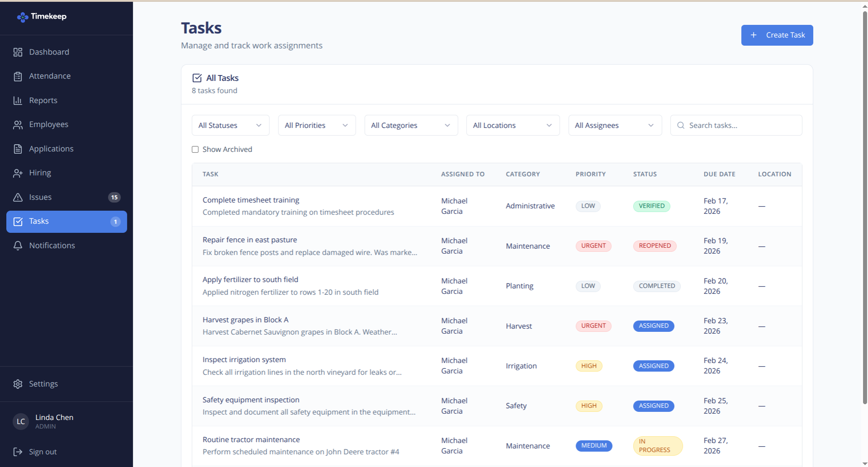
Task: Click the Create Task button
Action: 777,35
